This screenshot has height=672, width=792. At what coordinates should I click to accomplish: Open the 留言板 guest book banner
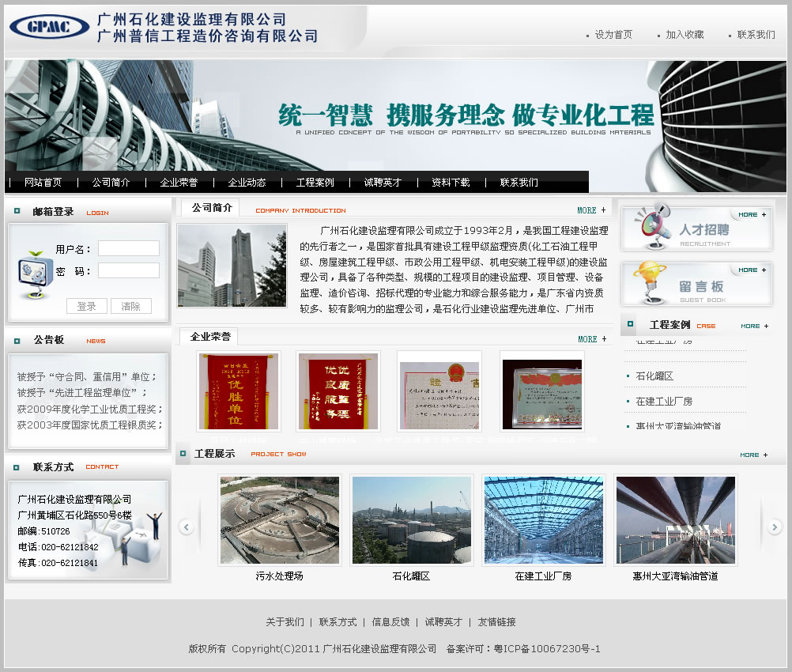[x=696, y=284]
